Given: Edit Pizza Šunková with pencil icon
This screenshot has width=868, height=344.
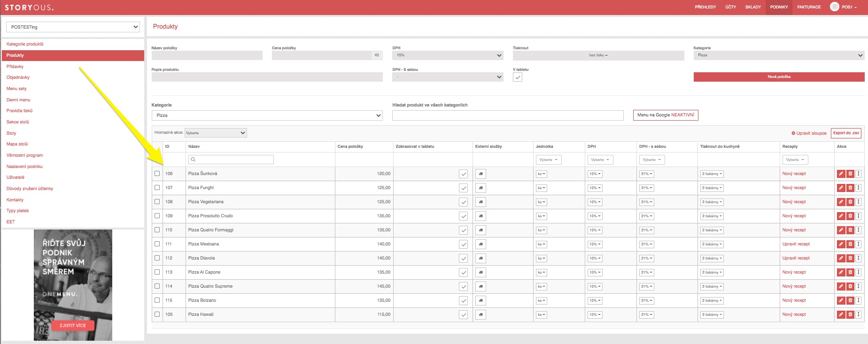Looking at the screenshot, I should pos(841,174).
